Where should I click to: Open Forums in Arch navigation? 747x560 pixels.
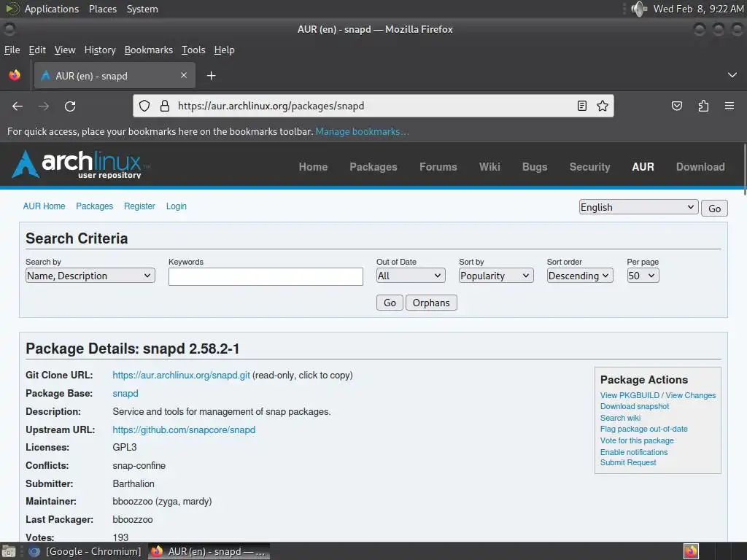click(438, 167)
